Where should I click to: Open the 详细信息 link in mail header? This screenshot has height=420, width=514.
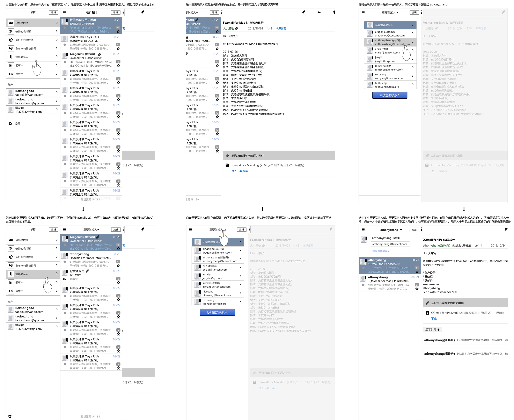(281, 28)
